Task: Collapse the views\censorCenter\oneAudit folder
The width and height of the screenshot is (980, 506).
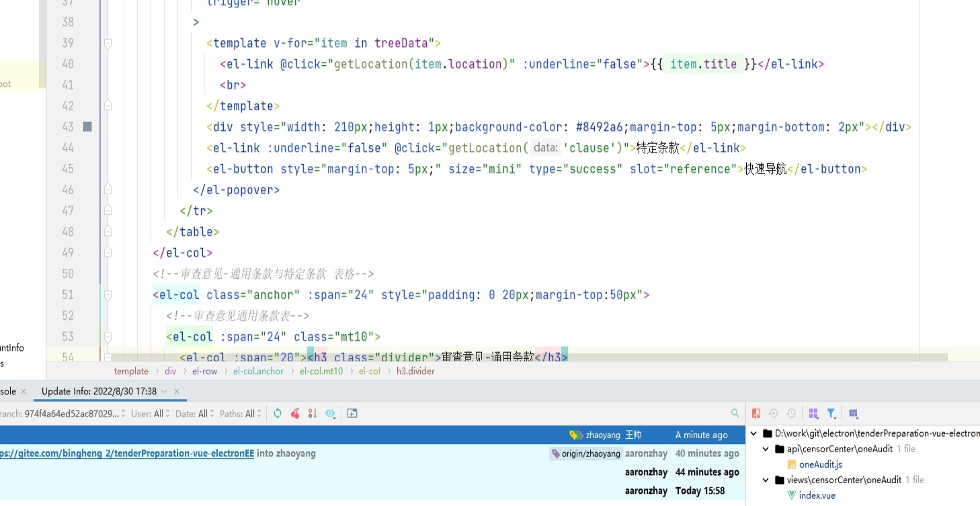Action: (766, 480)
